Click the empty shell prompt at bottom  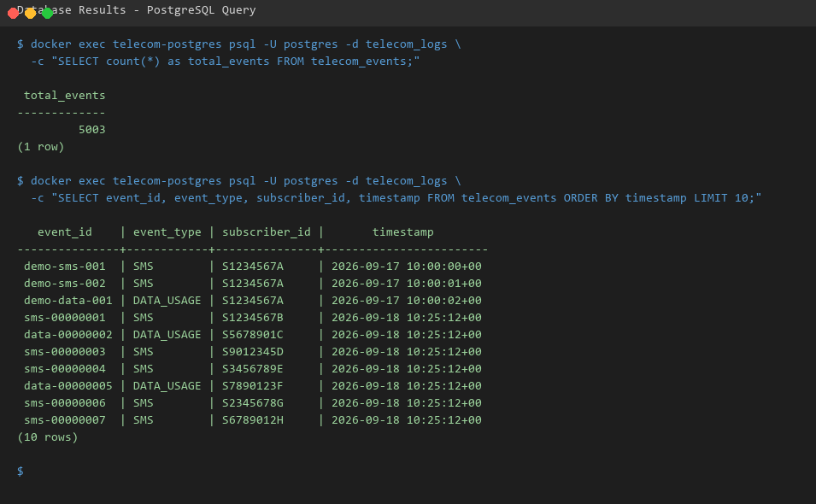tap(21, 472)
